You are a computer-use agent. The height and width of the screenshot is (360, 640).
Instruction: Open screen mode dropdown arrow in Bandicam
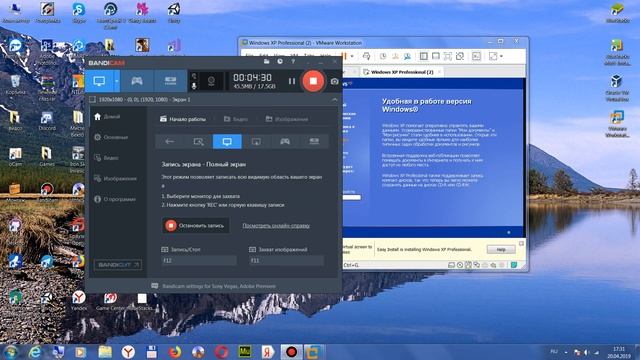point(117,81)
